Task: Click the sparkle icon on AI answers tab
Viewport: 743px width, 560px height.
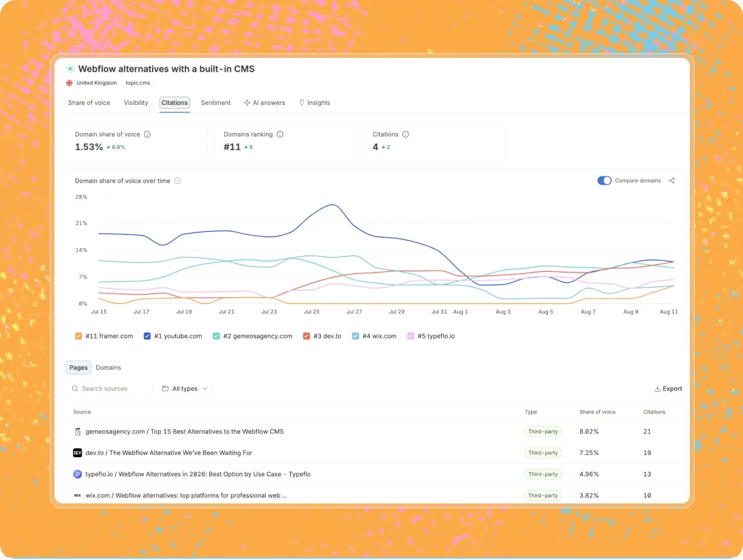Action: [x=247, y=103]
